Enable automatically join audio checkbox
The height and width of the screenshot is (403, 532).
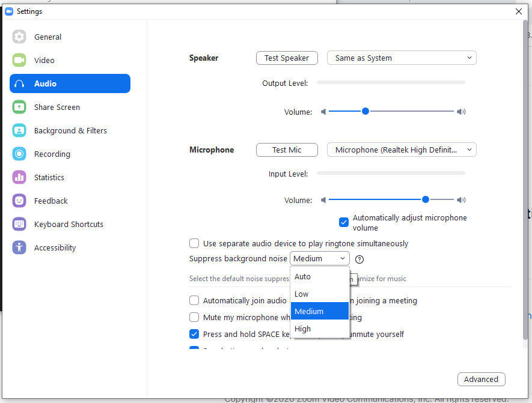tap(194, 300)
